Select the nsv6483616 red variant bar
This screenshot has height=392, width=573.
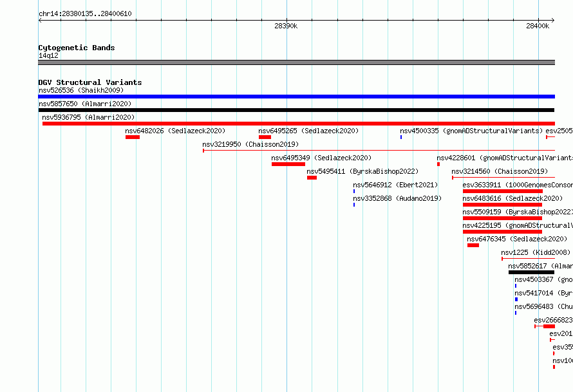(502, 205)
